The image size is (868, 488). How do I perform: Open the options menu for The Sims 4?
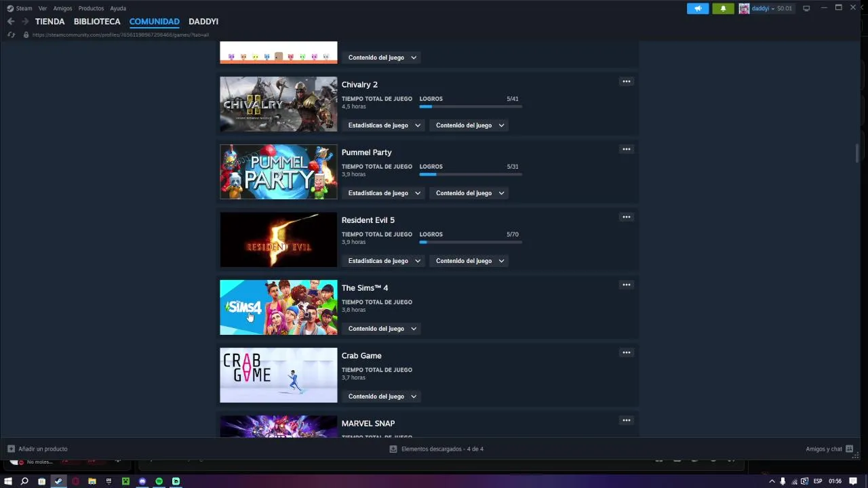tap(627, 285)
